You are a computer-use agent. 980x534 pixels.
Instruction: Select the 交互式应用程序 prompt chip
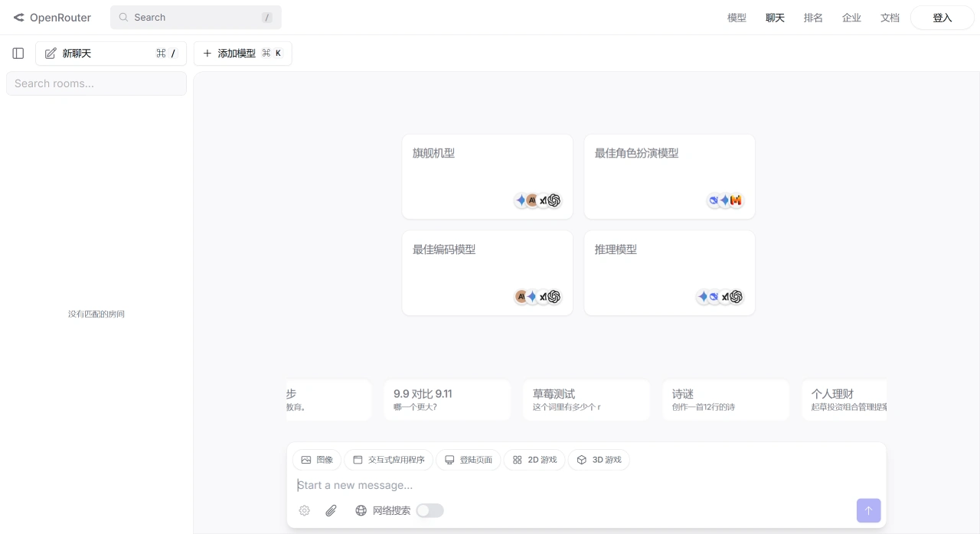[x=388, y=460]
